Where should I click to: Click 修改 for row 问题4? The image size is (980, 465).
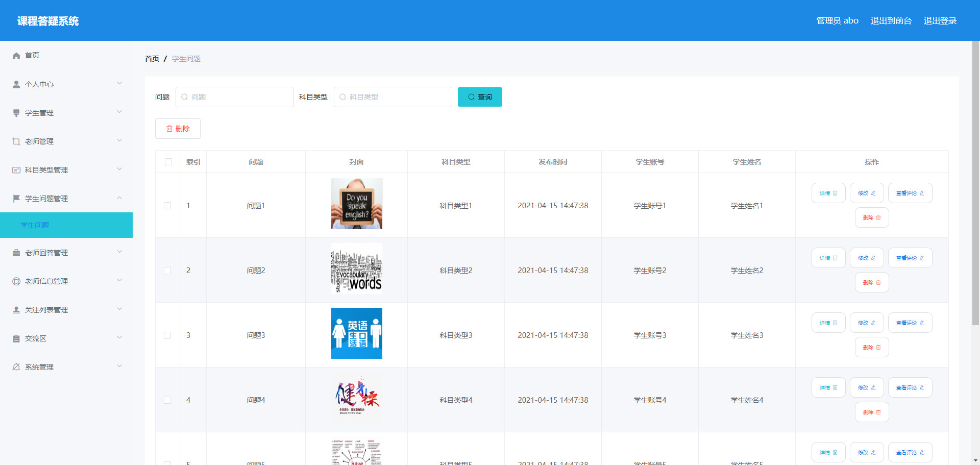point(867,387)
